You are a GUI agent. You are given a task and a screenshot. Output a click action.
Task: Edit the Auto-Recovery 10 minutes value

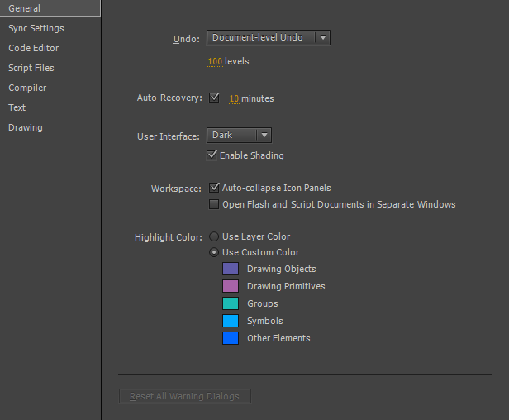pyautogui.click(x=234, y=98)
